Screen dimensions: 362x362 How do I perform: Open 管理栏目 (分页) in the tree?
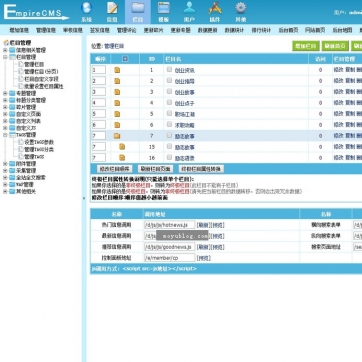pyautogui.click(x=41, y=72)
